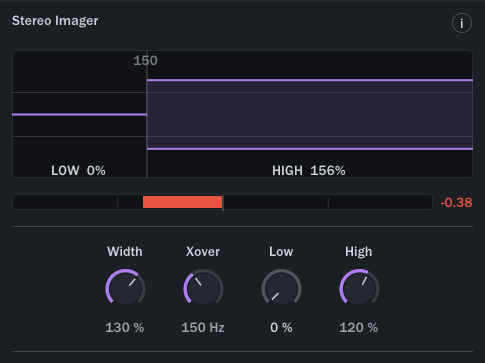This screenshot has height=363, width=485.
Task: Select the 130 % width value
Action: point(125,327)
